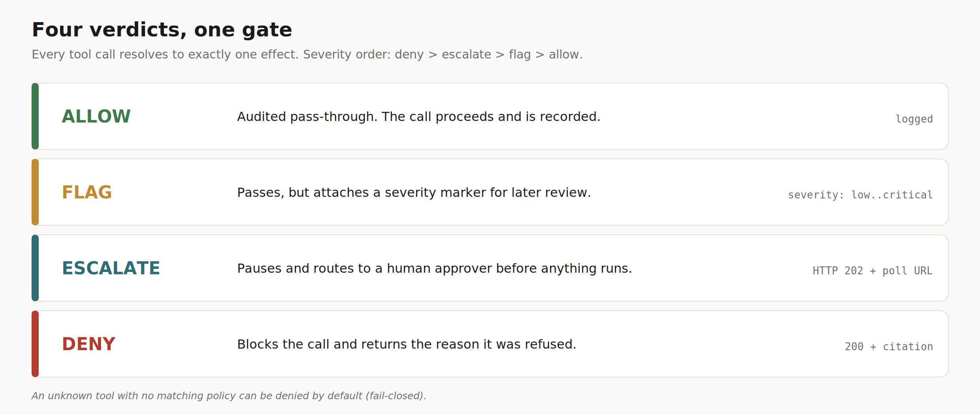980x415 pixels.
Task: Select the DENY verdict label
Action: pyautogui.click(x=89, y=344)
